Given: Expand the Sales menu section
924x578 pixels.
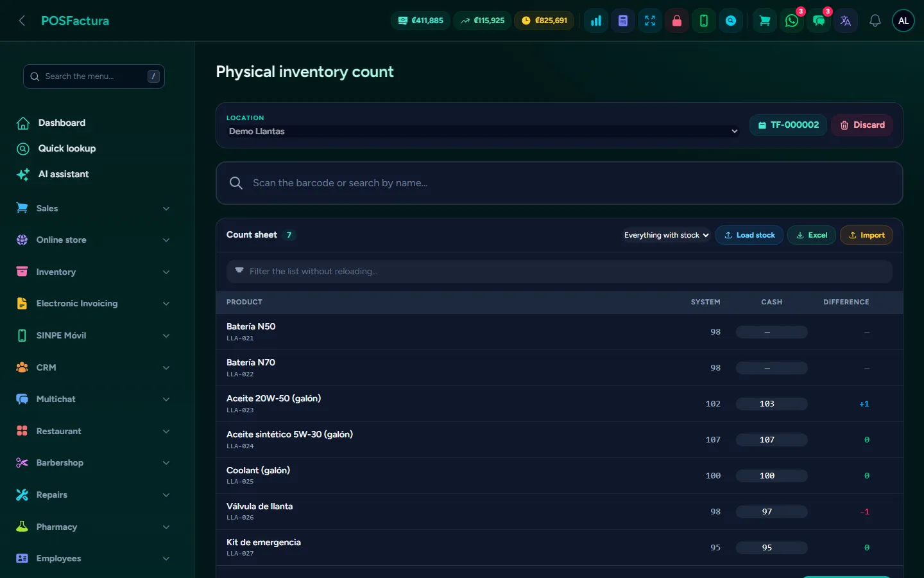Looking at the screenshot, I should [x=94, y=208].
